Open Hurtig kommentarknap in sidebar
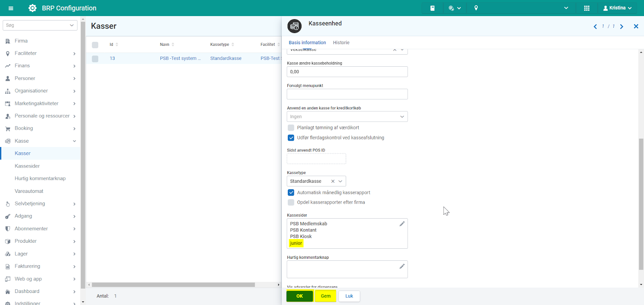The height and width of the screenshot is (305, 644). click(x=40, y=178)
